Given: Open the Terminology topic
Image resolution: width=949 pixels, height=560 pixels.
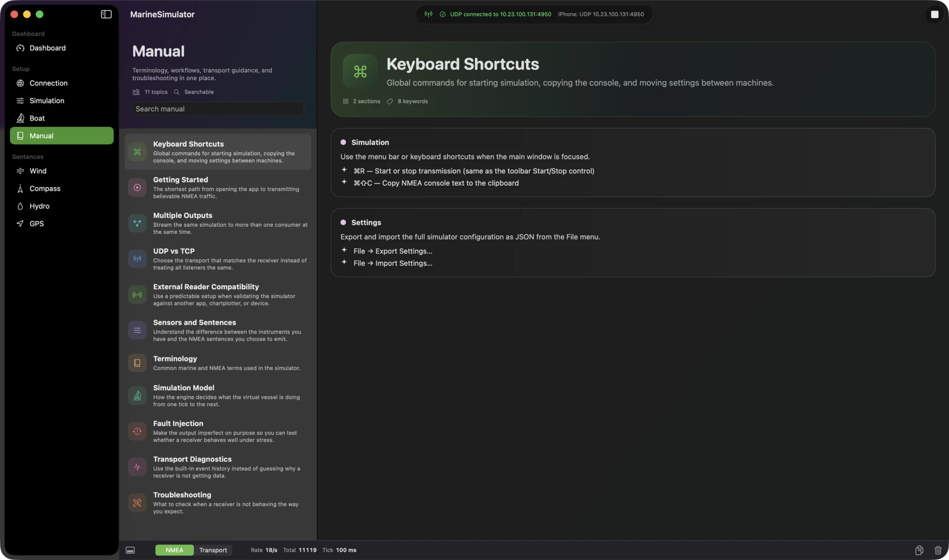Looking at the screenshot, I should click(x=218, y=363).
